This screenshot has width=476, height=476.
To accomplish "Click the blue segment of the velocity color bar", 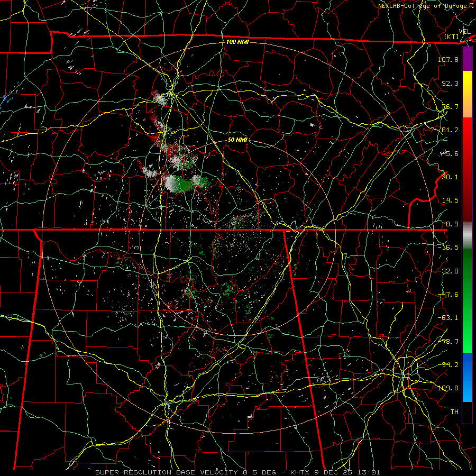I will [467, 377].
